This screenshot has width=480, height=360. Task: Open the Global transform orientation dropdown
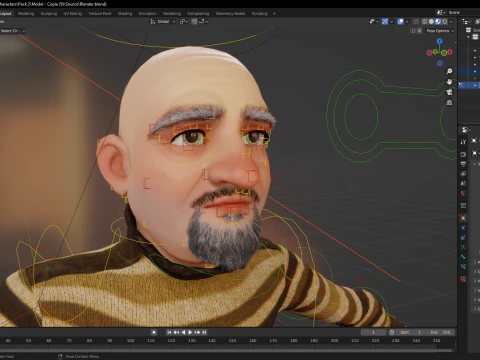163,22
